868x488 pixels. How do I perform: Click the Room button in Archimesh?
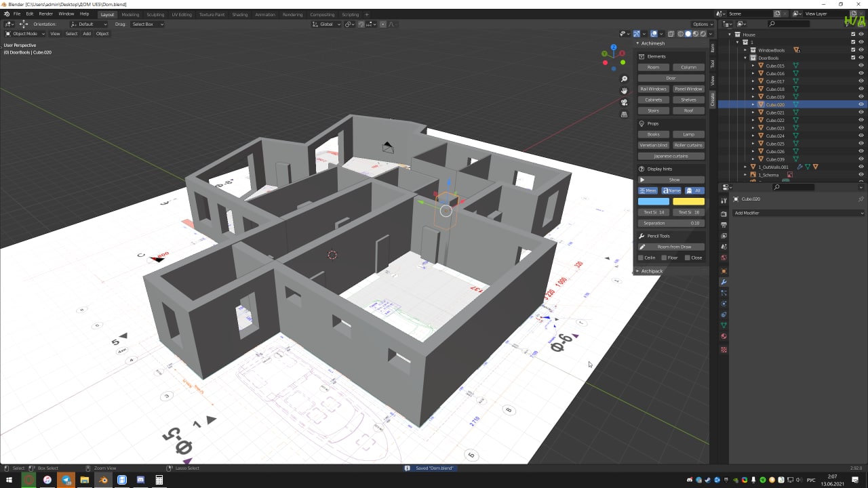[654, 67]
